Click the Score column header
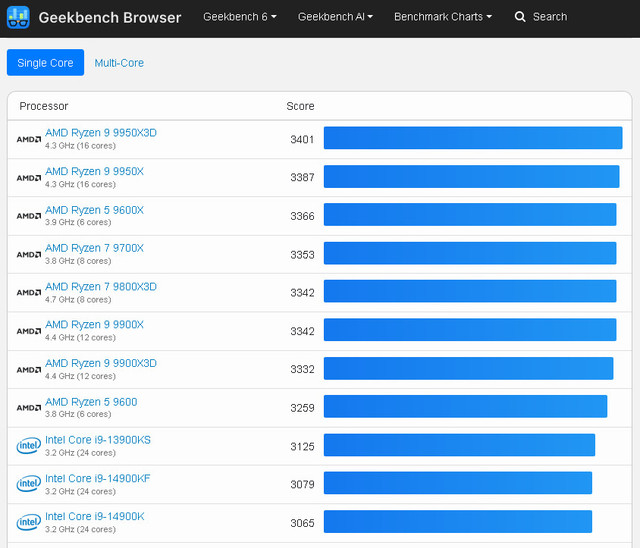This screenshot has height=548, width=640. click(300, 106)
